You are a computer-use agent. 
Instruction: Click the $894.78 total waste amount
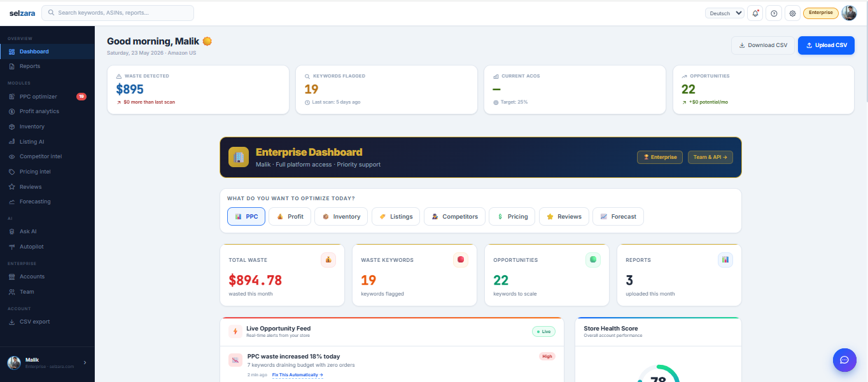tap(255, 280)
